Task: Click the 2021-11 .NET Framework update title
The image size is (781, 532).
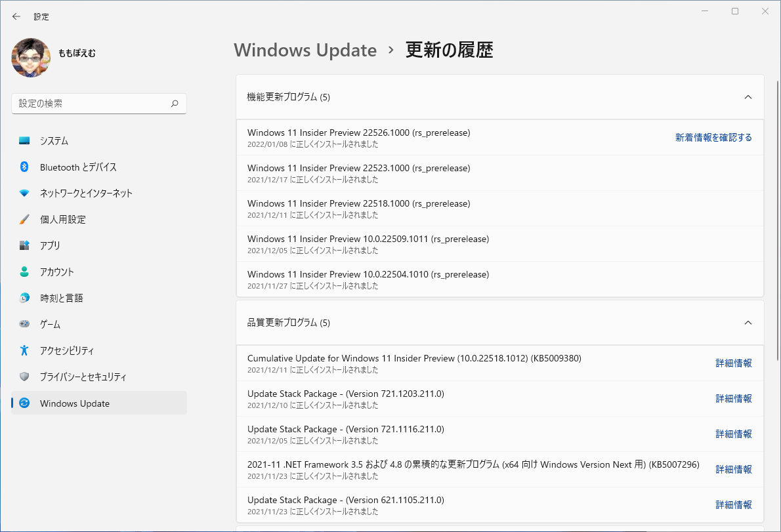Action: (x=473, y=464)
